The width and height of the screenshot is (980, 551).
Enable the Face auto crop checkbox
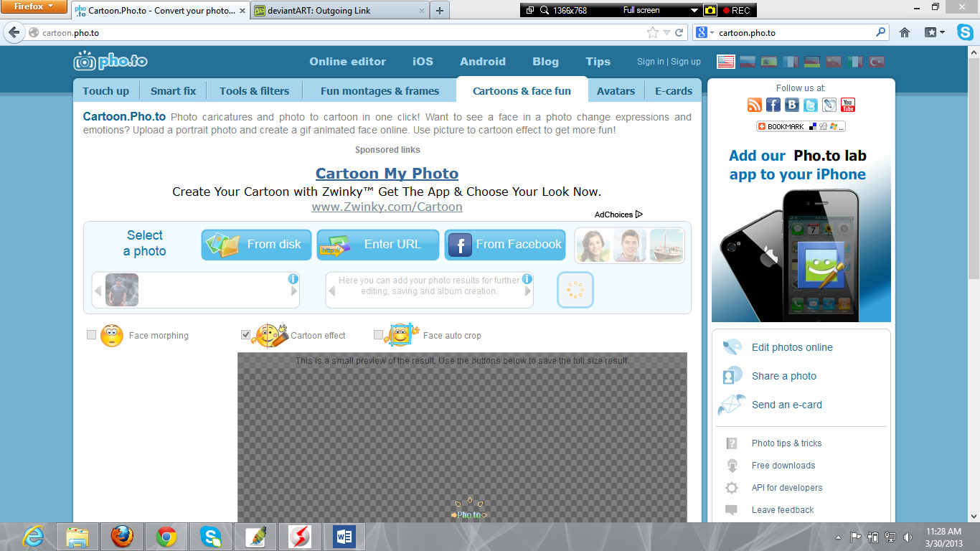(x=378, y=334)
